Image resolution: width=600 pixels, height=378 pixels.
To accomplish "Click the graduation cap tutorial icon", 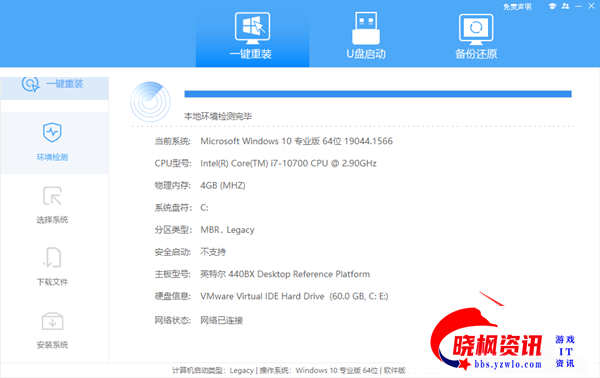I will (x=552, y=6).
